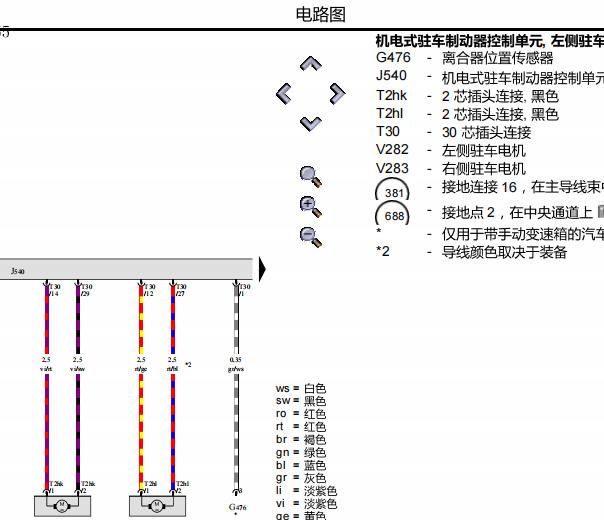Click the vi = 淡紫色 color legend
Image resolution: width=604 pixels, height=520 pixels.
coord(306,504)
